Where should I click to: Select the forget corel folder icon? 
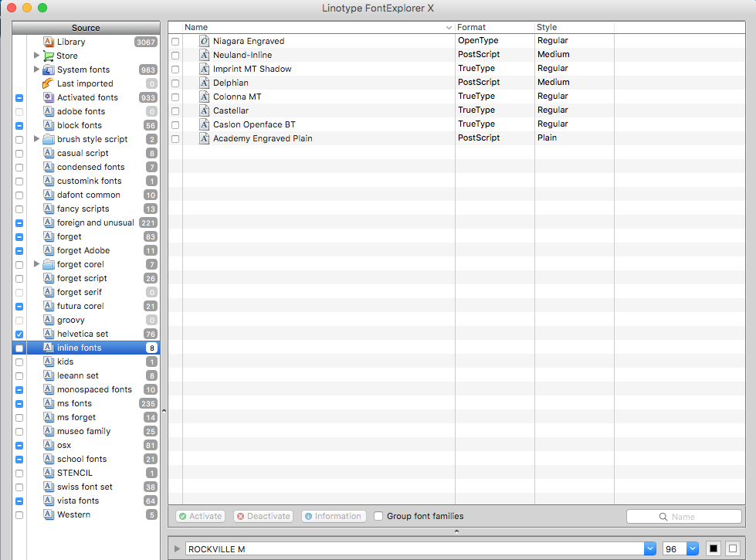click(x=48, y=264)
